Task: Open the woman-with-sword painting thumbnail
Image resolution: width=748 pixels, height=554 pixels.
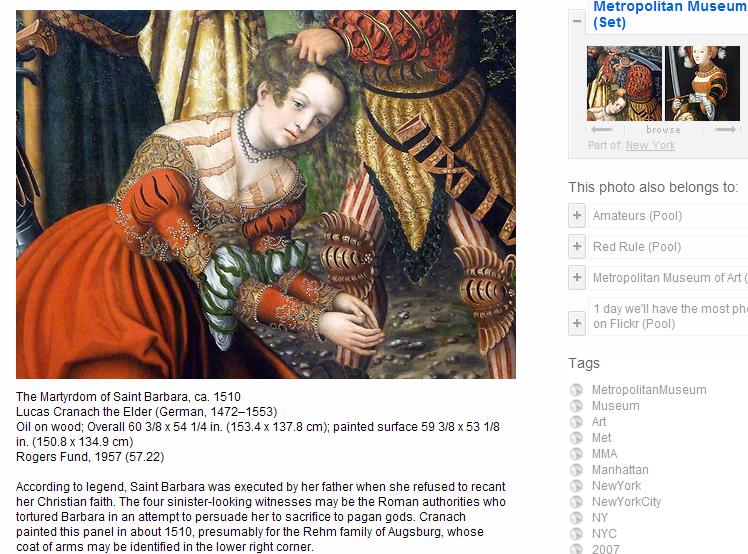Action: coord(702,84)
